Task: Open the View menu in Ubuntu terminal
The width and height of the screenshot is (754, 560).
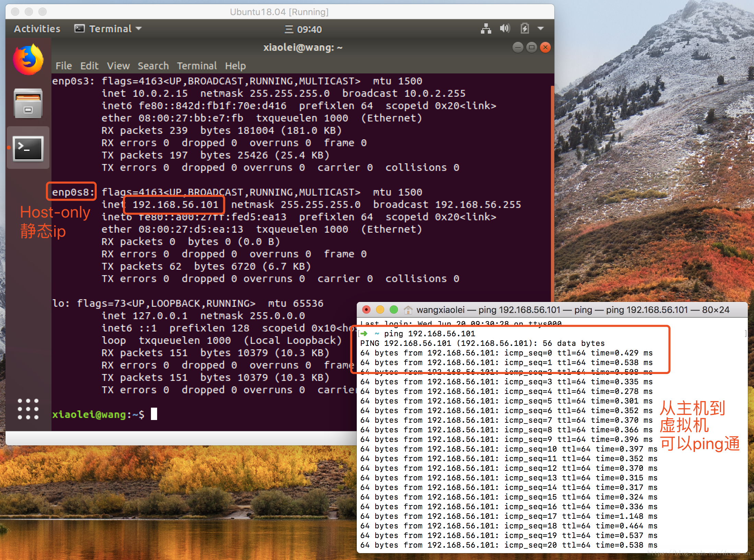Action: coord(118,66)
